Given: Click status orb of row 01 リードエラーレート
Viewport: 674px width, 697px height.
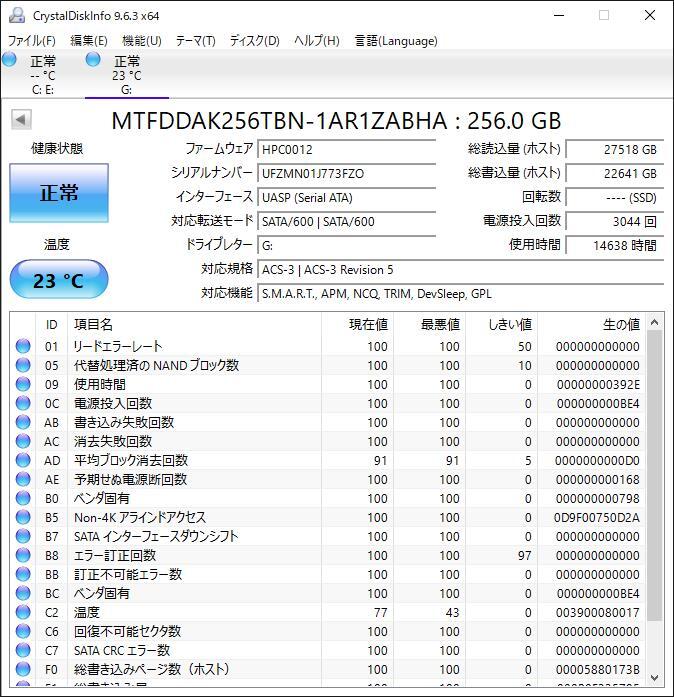Looking at the screenshot, I should (x=23, y=346).
